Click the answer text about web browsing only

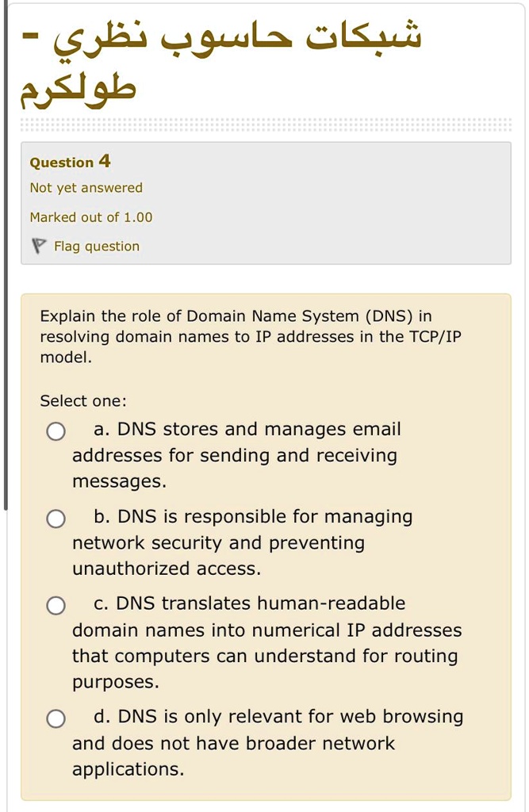[x=268, y=743]
